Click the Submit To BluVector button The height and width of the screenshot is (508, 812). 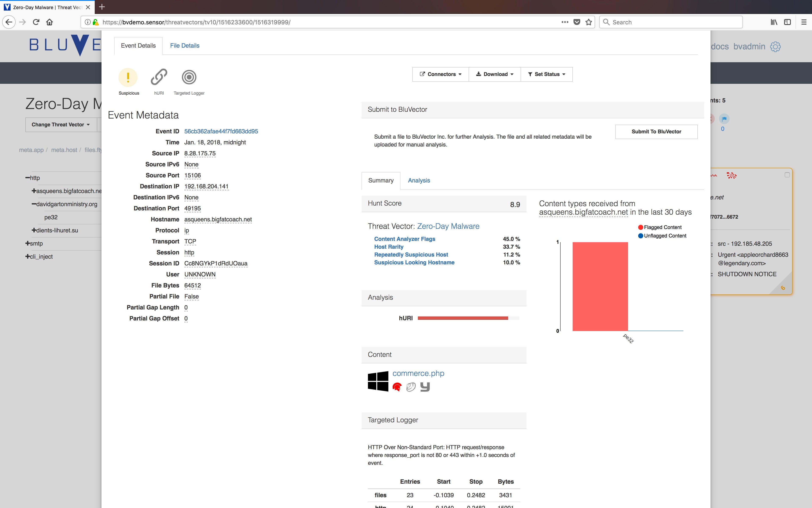[656, 132]
